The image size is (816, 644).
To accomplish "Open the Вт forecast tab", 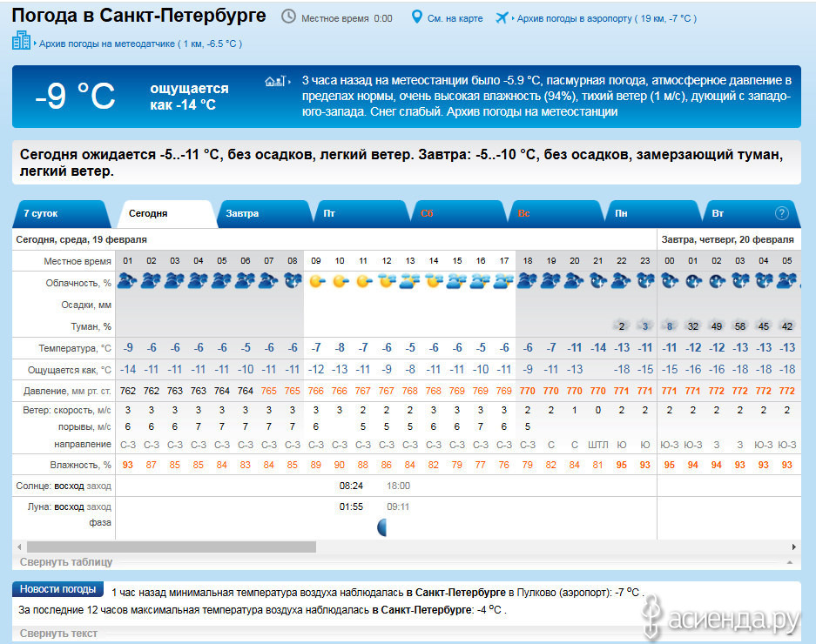I will pyautogui.click(x=752, y=213).
